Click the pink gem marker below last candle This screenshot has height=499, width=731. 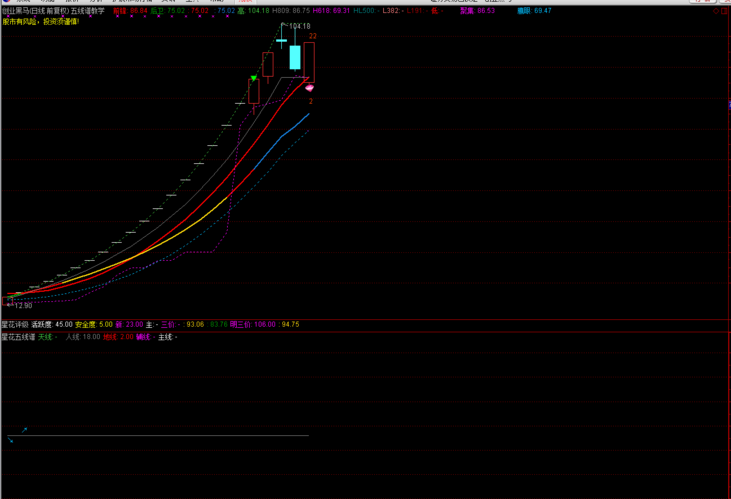310,88
